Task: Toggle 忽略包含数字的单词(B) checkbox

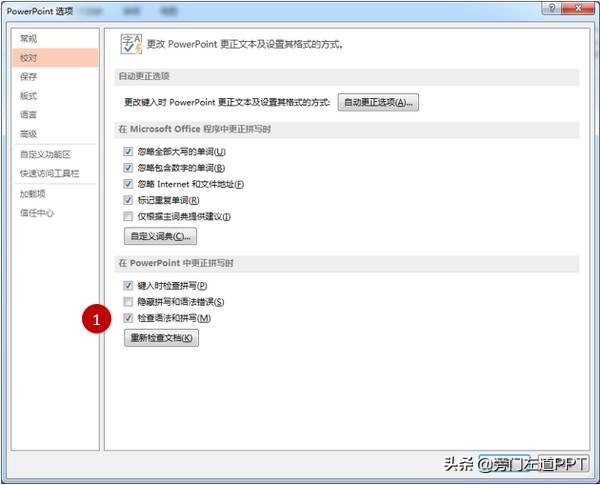Action: [128, 168]
